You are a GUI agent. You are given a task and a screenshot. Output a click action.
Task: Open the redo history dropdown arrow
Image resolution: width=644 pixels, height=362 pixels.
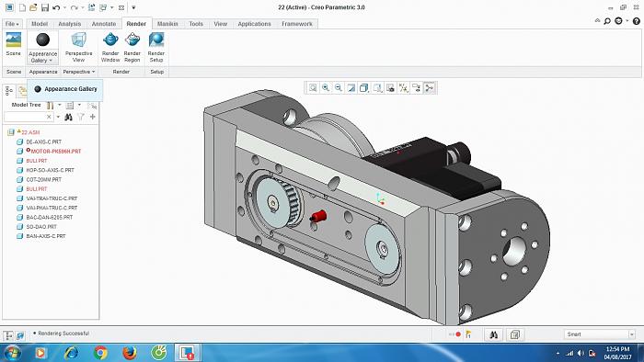point(83,7)
